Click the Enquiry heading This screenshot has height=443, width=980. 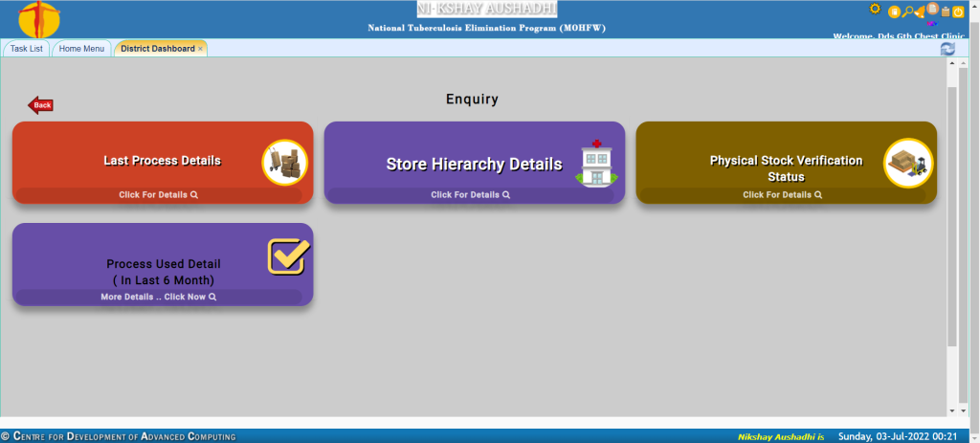coord(472,99)
